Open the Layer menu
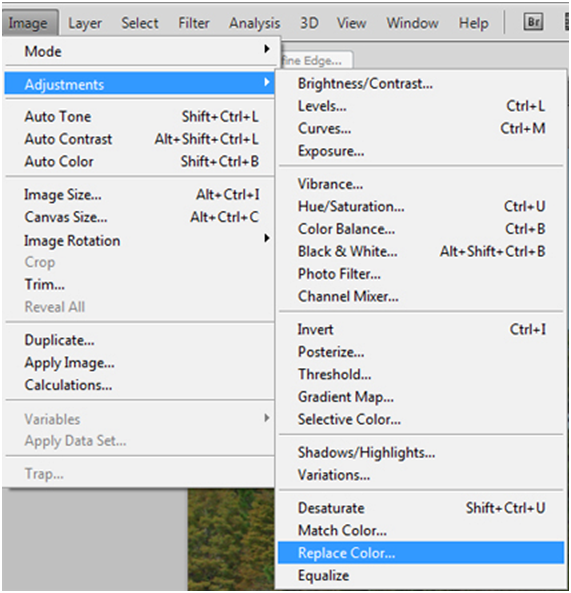Viewport: 571px width, 593px height. [x=85, y=23]
